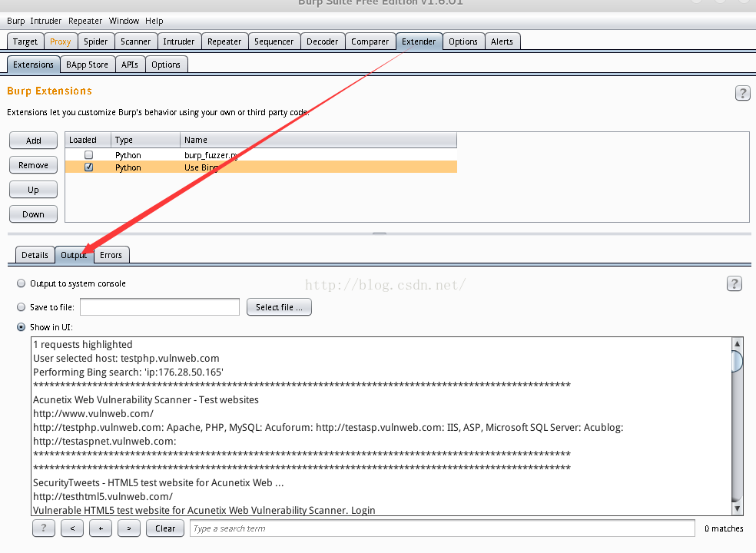Screen dimensions: 756x553
Task: Switch to the Alerts tab
Action: pyautogui.click(x=502, y=41)
